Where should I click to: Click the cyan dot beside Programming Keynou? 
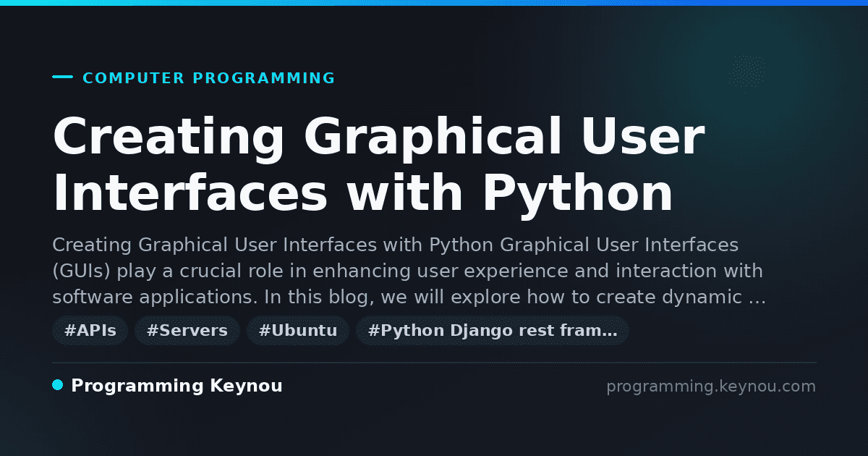[58, 385]
